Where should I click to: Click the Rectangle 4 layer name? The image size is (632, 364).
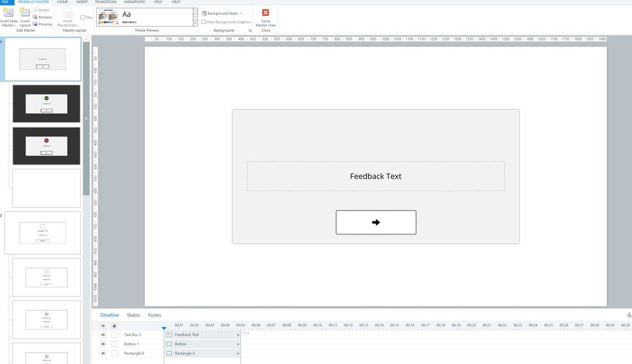(x=134, y=353)
